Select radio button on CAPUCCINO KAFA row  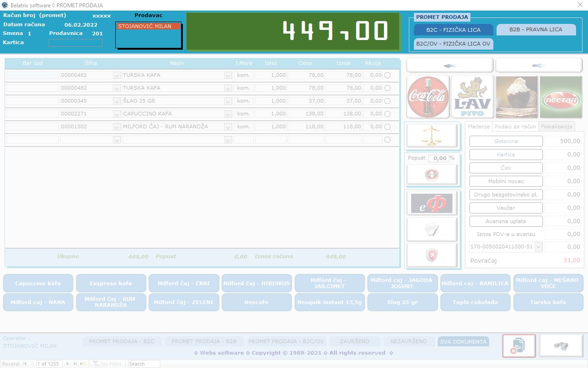387,114
